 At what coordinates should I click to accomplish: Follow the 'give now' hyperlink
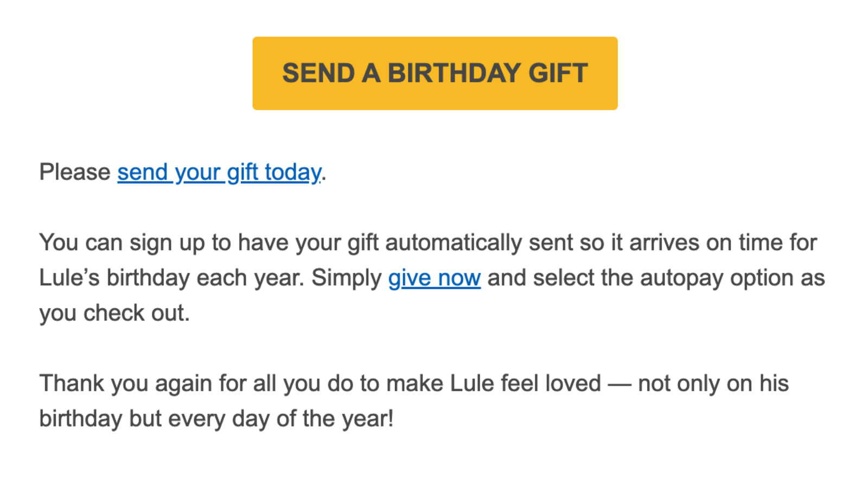(434, 278)
